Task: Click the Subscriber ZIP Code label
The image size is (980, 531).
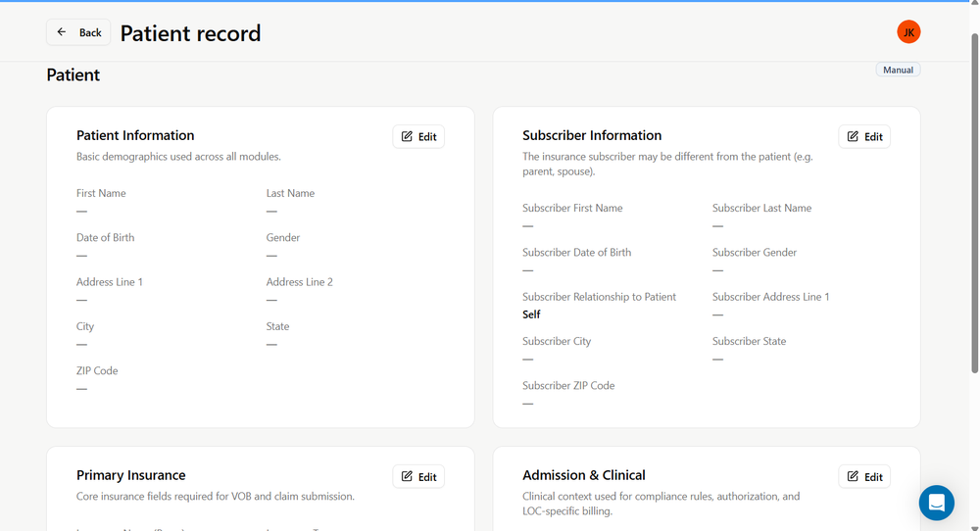Action: point(568,385)
